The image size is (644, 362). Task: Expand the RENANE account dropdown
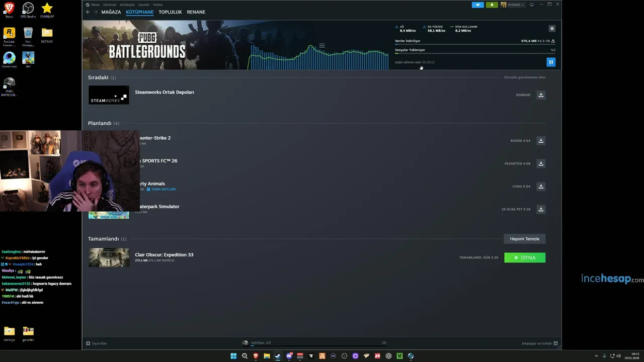click(x=512, y=5)
